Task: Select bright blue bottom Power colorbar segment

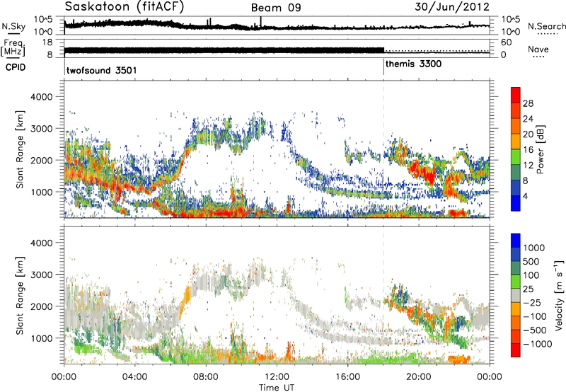Action: [516, 204]
